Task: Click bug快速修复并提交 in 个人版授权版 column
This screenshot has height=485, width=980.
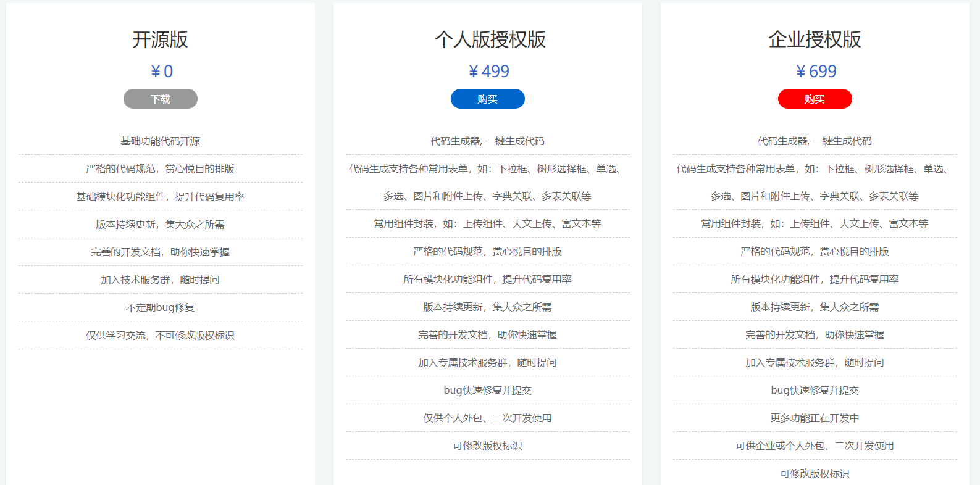Action: (487, 390)
